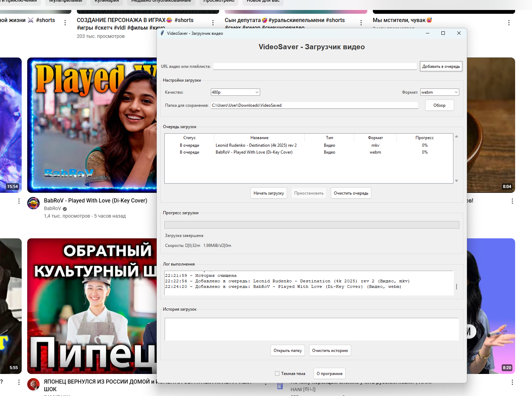Image resolution: width=532 pixels, height=396 pixels.
Task: Open three-dot menu next to BabRoV channel avatar
Action: pos(19,201)
